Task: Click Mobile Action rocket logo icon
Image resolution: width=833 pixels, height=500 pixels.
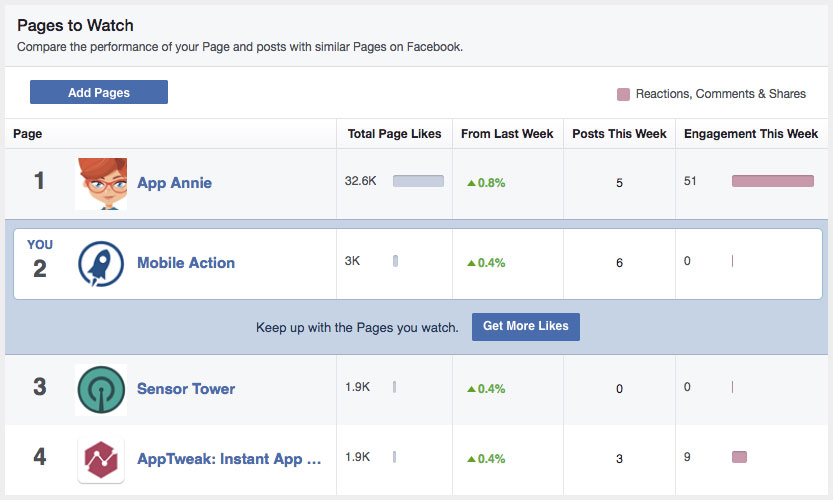Action: (x=101, y=264)
